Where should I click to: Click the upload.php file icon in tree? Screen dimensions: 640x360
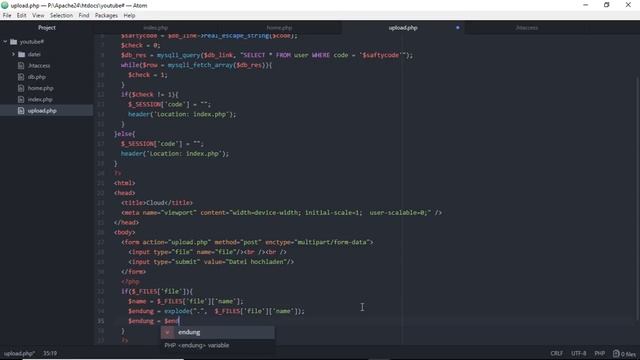pyautogui.click(x=21, y=111)
